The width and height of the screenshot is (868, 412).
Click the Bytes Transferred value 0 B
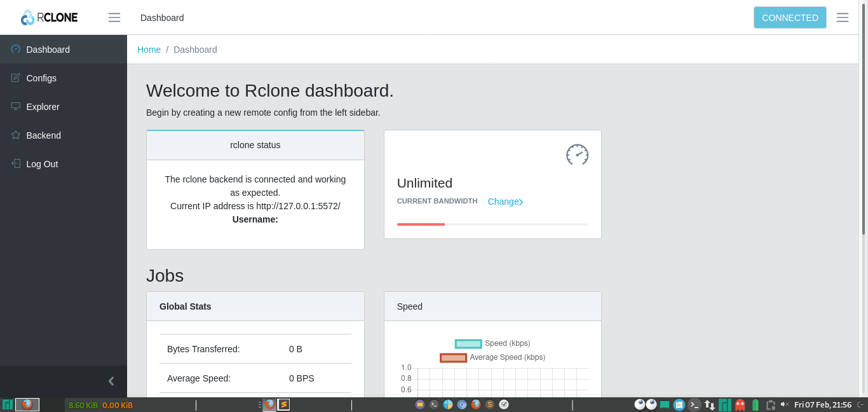[x=295, y=349]
